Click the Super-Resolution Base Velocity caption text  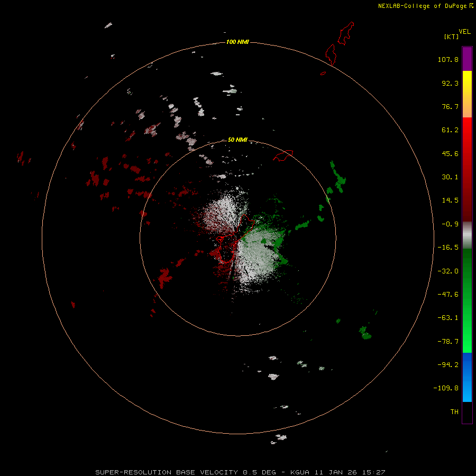tap(240, 472)
